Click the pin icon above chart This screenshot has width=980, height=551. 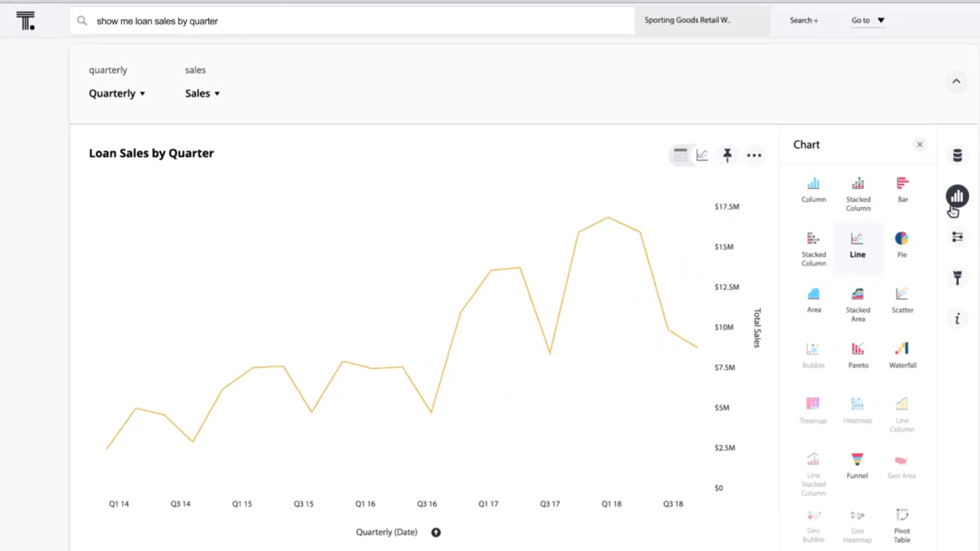pos(727,155)
